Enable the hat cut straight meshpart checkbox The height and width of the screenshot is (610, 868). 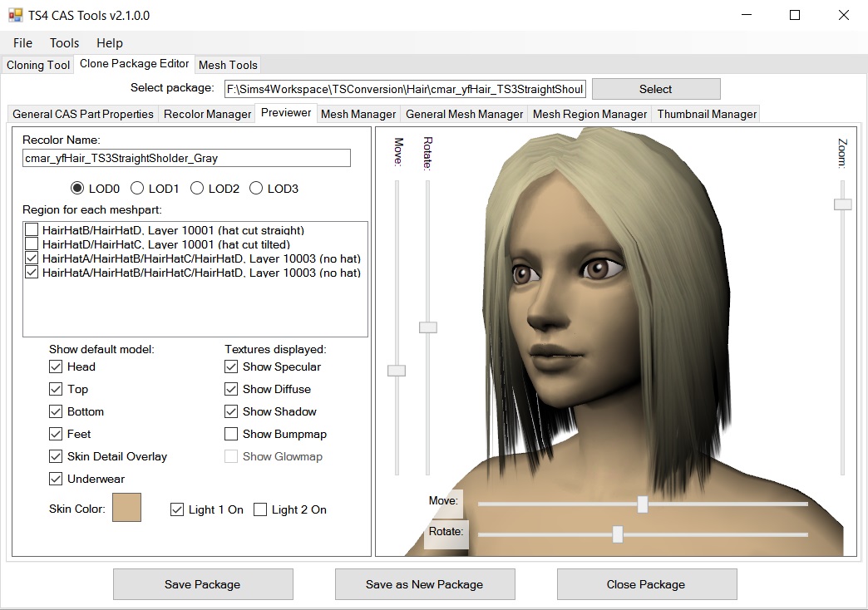32,230
